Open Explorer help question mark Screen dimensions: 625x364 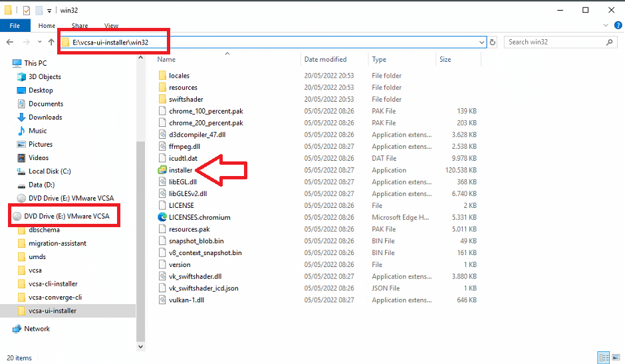[x=618, y=25]
